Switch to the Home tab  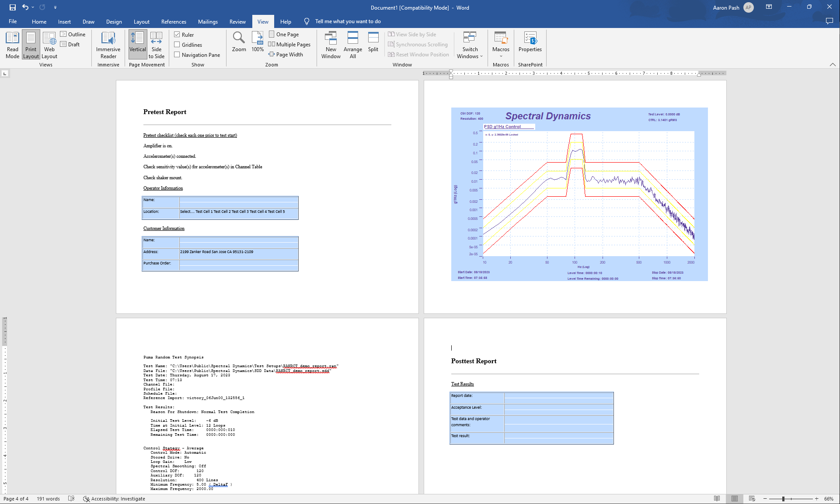[x=39, y=21]
